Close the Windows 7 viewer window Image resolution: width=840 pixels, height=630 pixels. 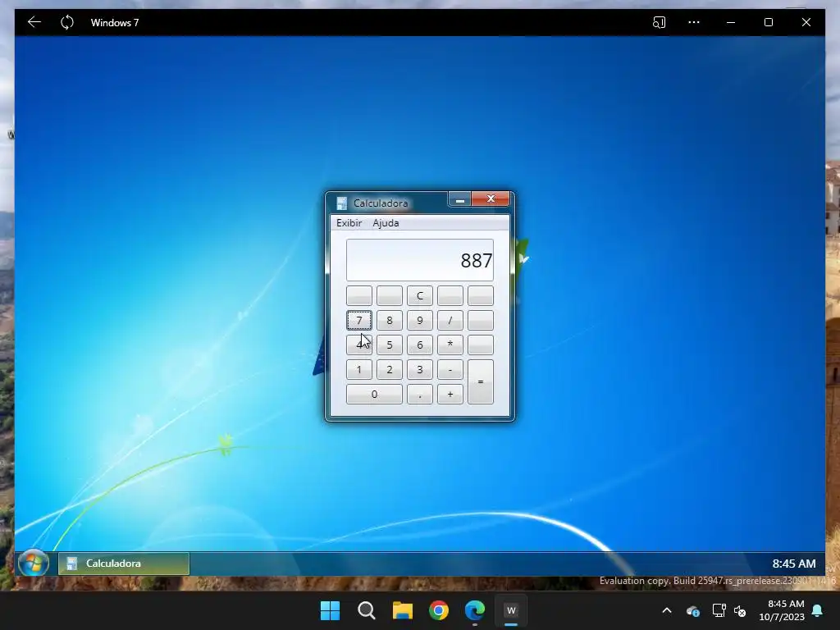click(x=806, y=22)
